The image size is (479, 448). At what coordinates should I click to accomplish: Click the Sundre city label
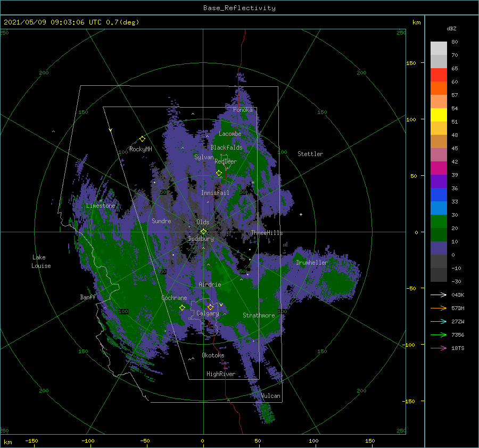pyautogui.click(x=161, y=221)
